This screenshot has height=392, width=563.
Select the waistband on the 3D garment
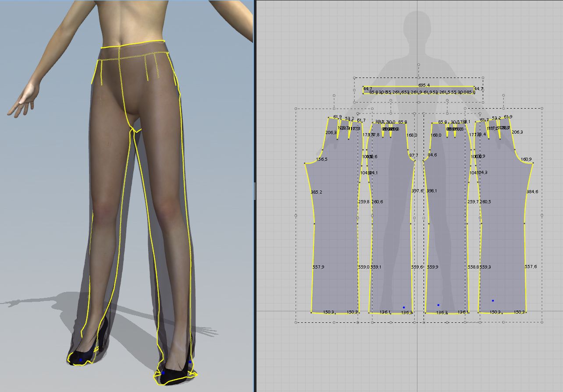134,49
